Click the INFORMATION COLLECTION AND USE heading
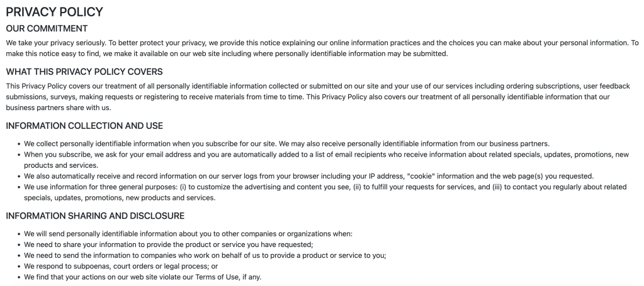The width and height of the screenshot is (644, 286). [x=84, y=126]
